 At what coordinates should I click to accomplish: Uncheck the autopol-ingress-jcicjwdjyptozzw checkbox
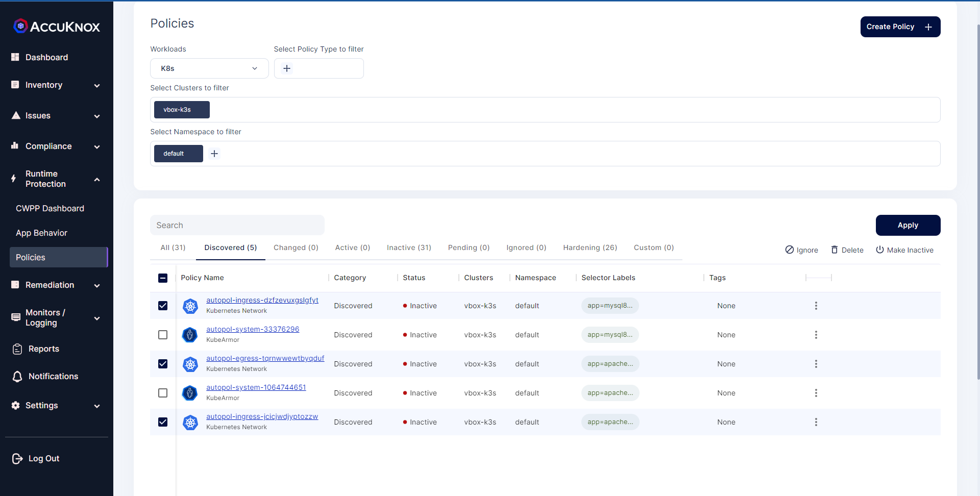point(162,422)
